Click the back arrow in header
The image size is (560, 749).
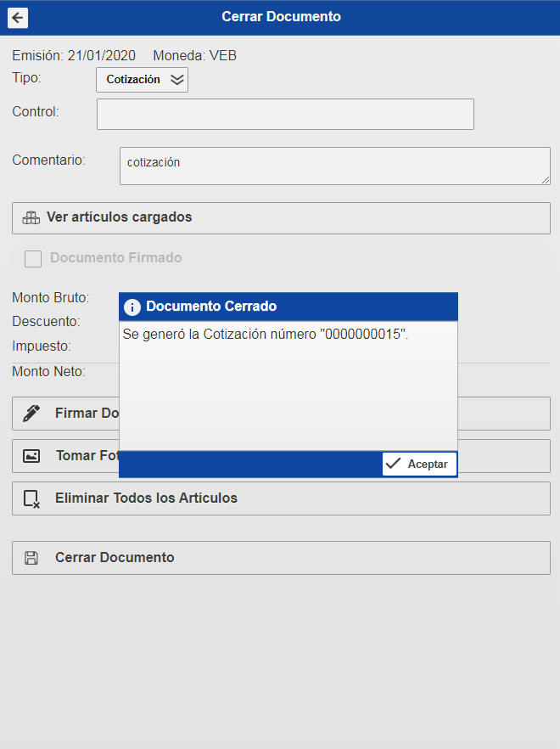(x=17, y=18)
